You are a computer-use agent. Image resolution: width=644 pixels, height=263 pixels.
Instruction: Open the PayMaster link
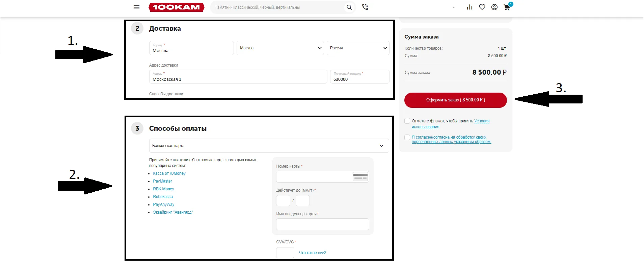pyautogui.click(x=162, y=181)
